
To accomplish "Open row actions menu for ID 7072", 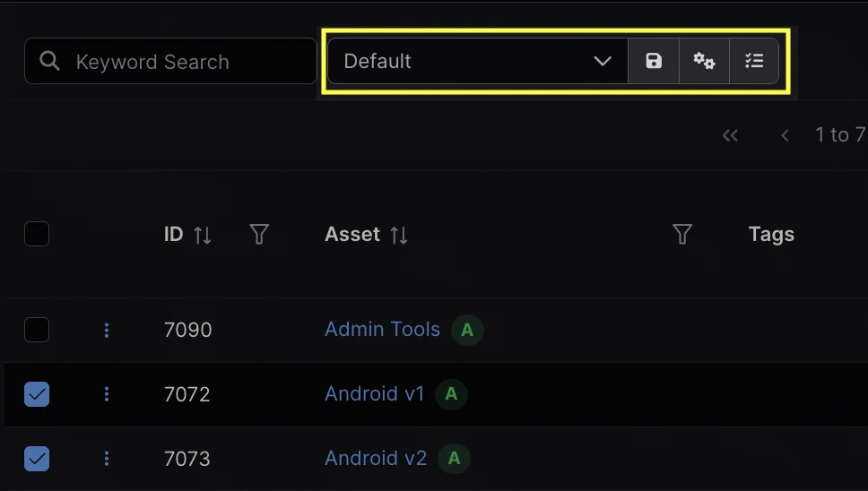I will [x=107, y=394].
